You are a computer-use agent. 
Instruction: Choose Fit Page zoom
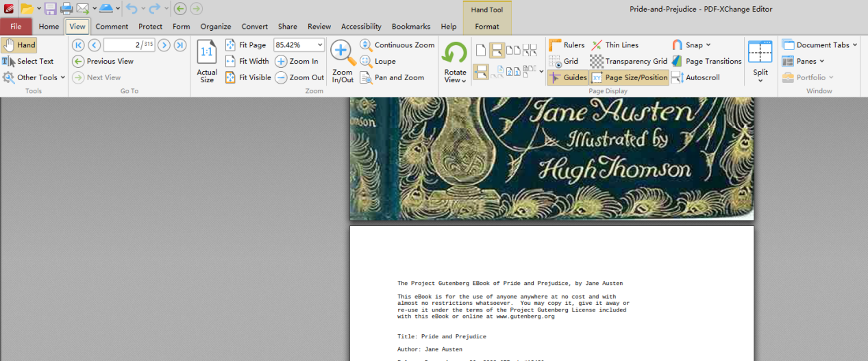click(x=246, y=45)
